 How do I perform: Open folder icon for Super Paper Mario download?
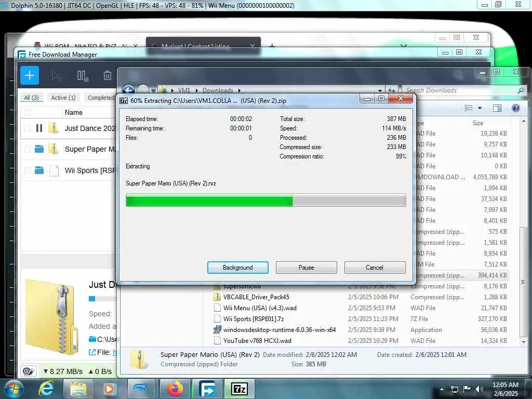point(39,149)
